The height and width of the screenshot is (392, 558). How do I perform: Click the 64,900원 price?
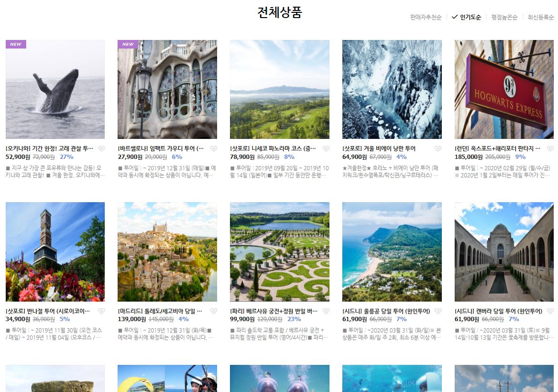point(354,157)
